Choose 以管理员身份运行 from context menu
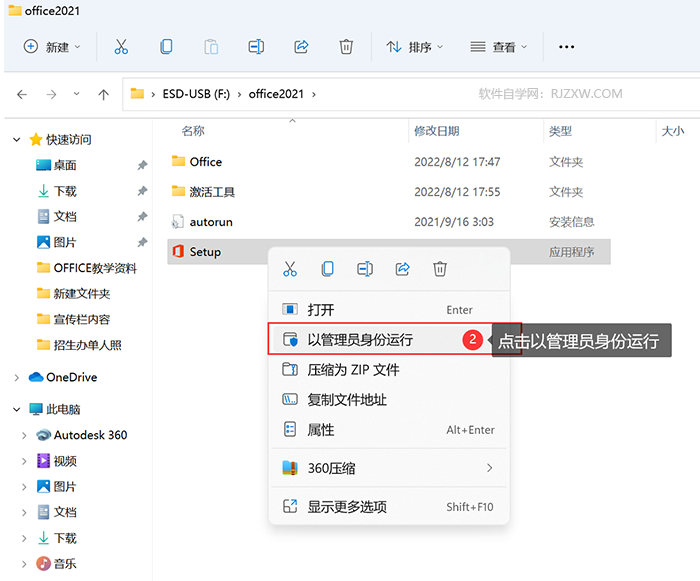The height and width of the screenshot is (581, 700). point(389,339)
